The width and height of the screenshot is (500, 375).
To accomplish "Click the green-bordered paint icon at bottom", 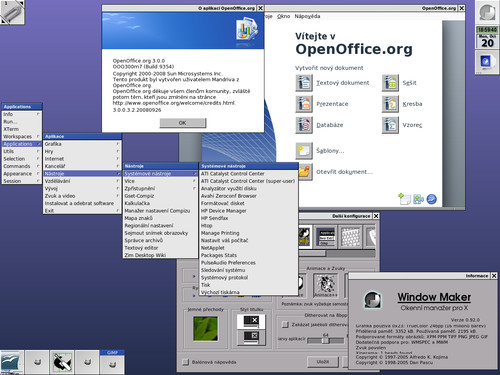I will pos(62,362).
